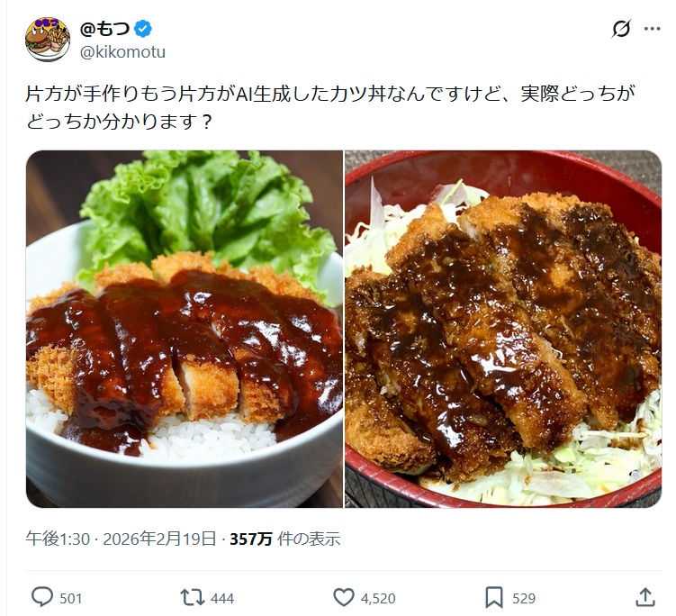
Task: Bookmark the post with the bookmark icon
Action: [494, 598]
